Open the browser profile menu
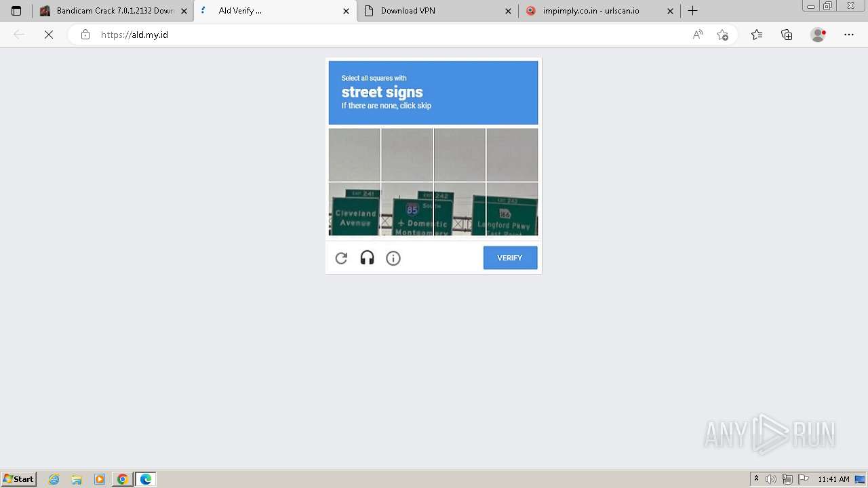868x488 pixels. tap(818, 35)
